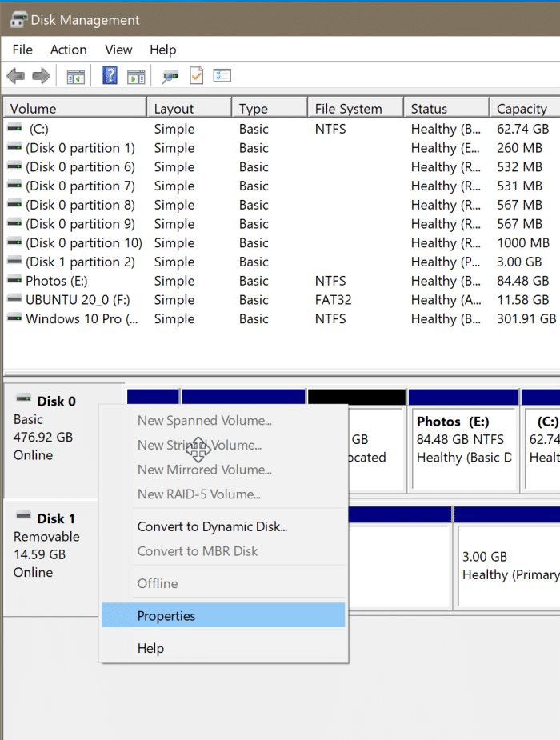Viewport: 560px width, 740px height.
Task: Open the Action menu
Action: point(69,50)
